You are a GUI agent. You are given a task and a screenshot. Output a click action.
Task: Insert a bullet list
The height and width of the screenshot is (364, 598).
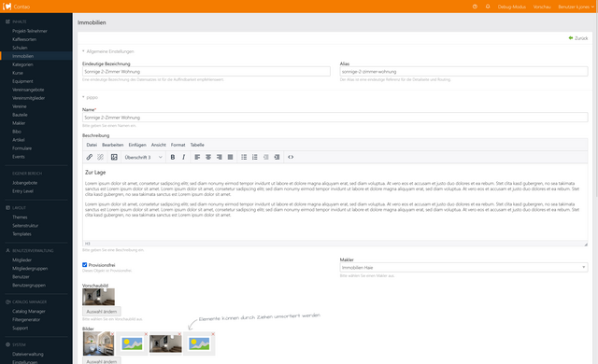tap(244, 157)
